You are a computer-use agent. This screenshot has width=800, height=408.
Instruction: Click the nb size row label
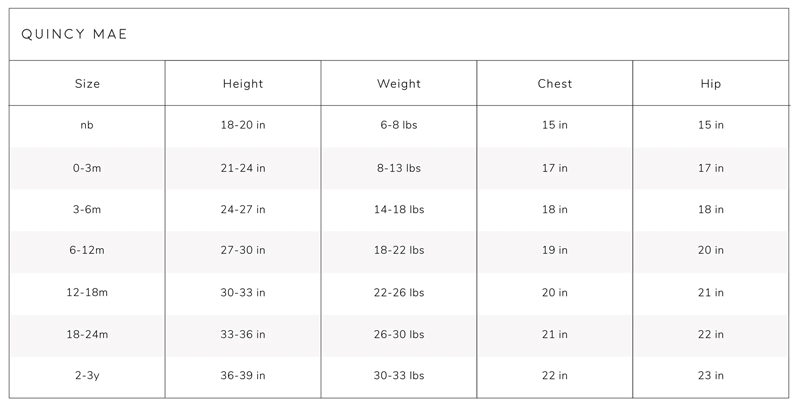87,126
